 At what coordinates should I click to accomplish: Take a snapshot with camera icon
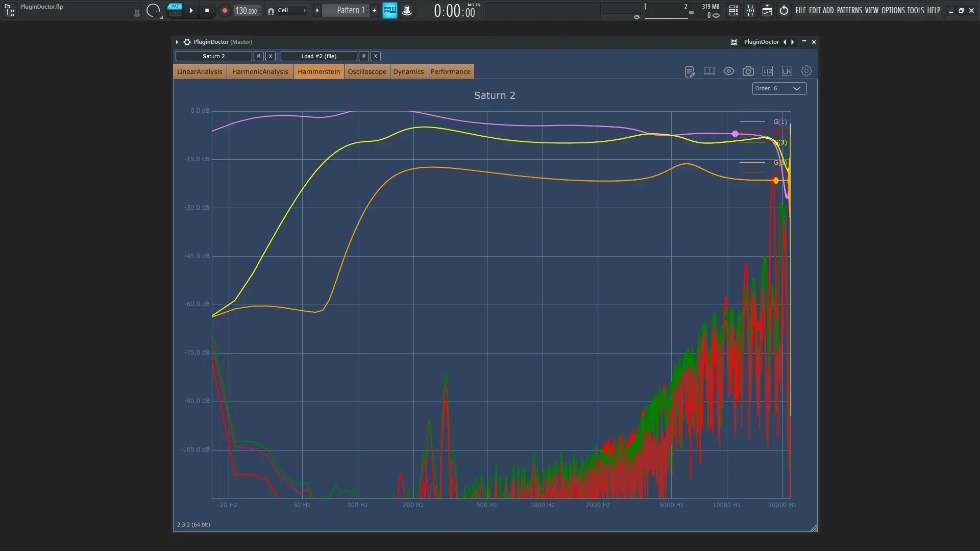(748, 71)
